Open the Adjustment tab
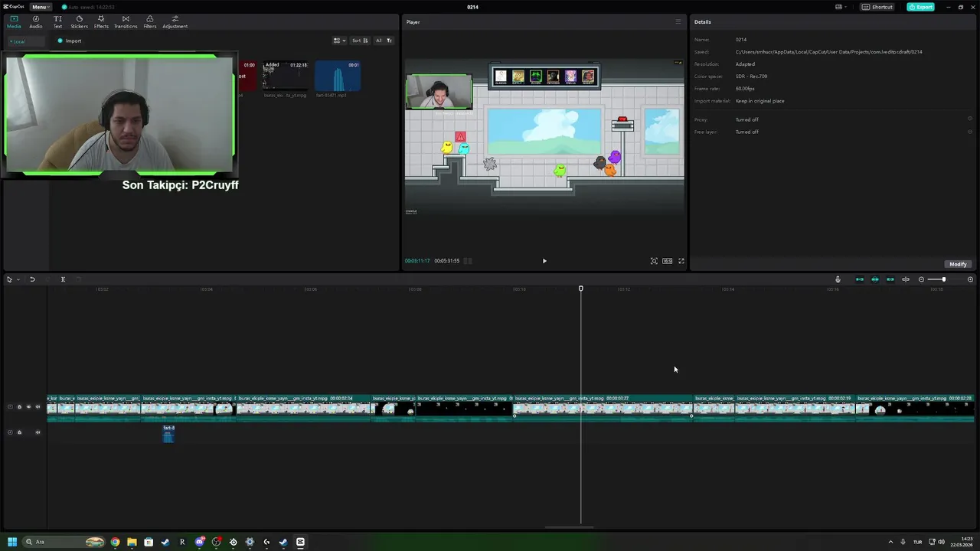980x551 pixels. pyautogui.click(x=175, y=21)
